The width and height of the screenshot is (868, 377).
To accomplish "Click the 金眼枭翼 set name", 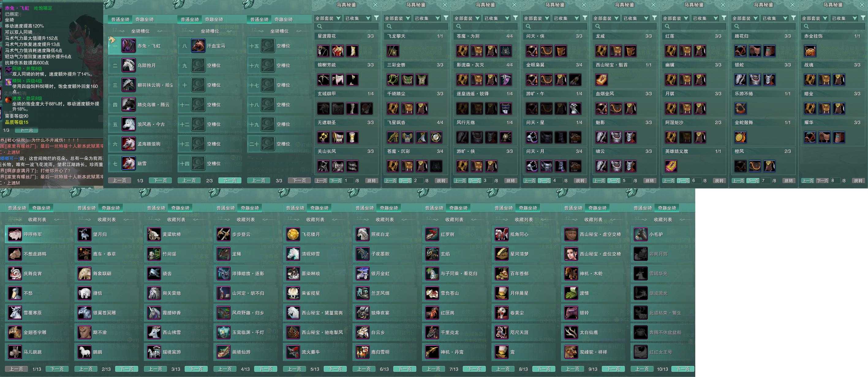I will [x=535, y=65].
